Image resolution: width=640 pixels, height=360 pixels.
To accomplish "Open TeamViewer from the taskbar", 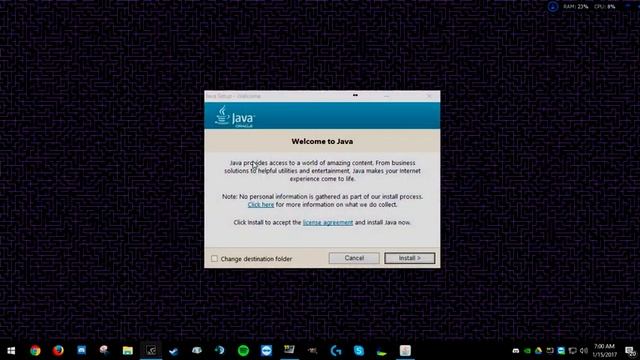I will click(266, 351).
